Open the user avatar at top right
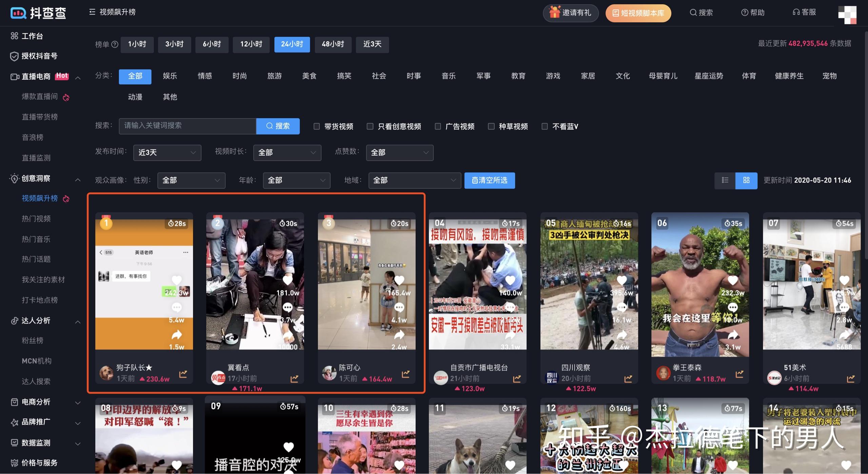The height and width of the screenshot is (474, 868). (x=847, y=15)
